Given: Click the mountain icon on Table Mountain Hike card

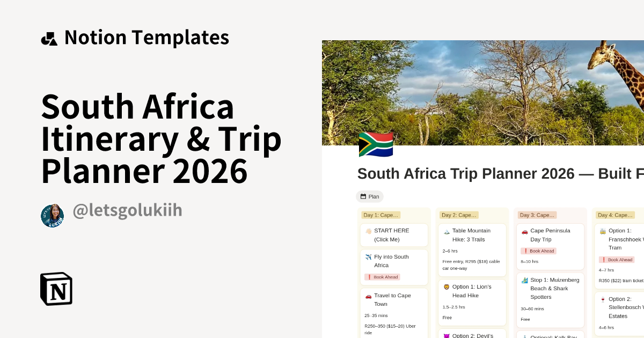Looking at the screenshot, I should click(446, 231).
